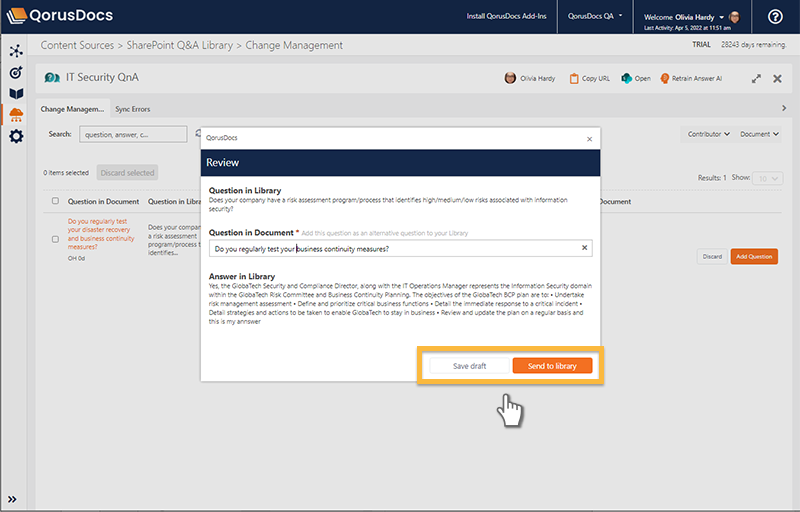Click the IT Security QnA chat icon

tap(52, 78)
